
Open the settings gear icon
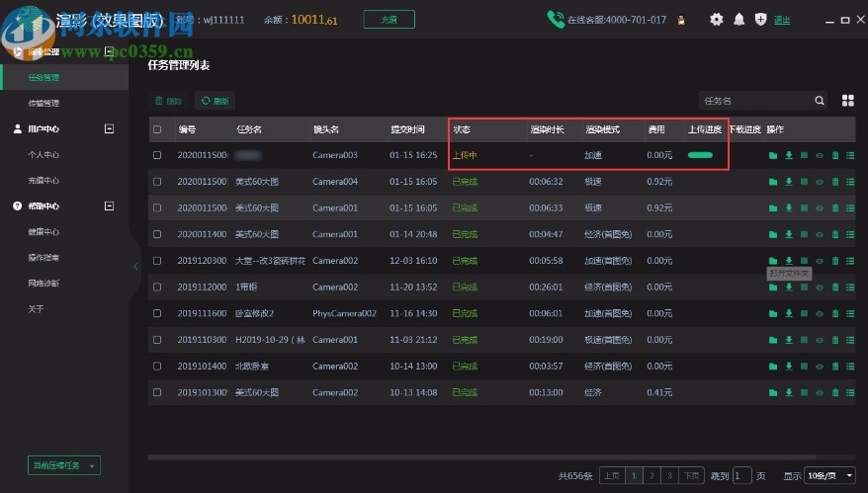(717, 20)
